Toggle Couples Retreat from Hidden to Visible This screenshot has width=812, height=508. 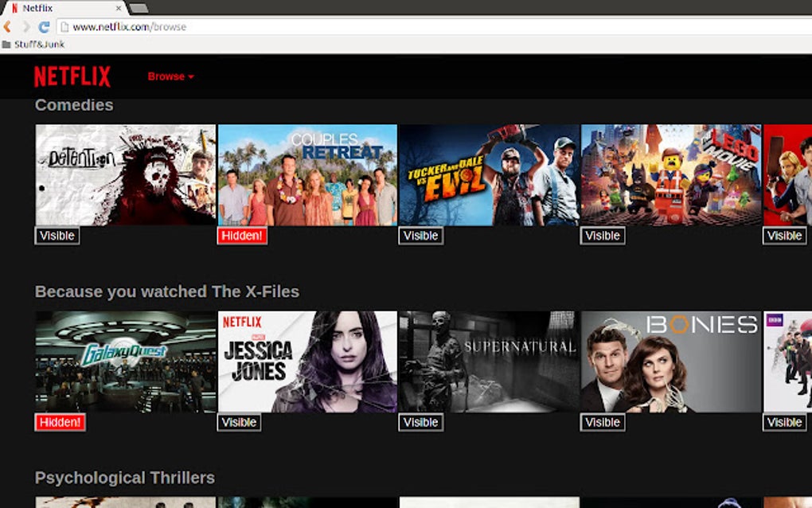coord(241,236)
